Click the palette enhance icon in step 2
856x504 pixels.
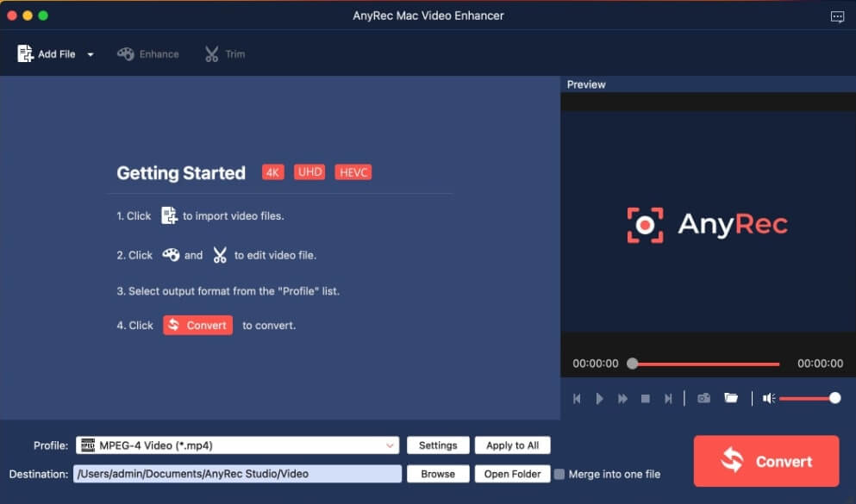point(171,255)
